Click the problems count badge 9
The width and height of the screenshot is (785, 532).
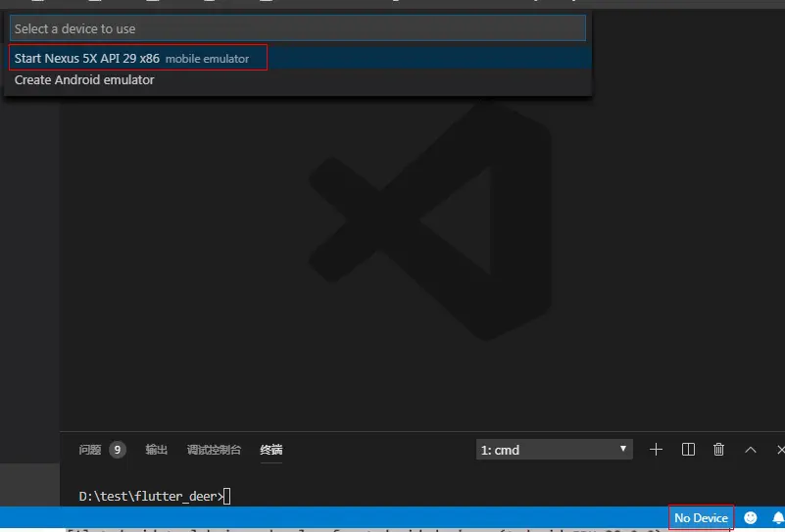click(x=118, y=450)
